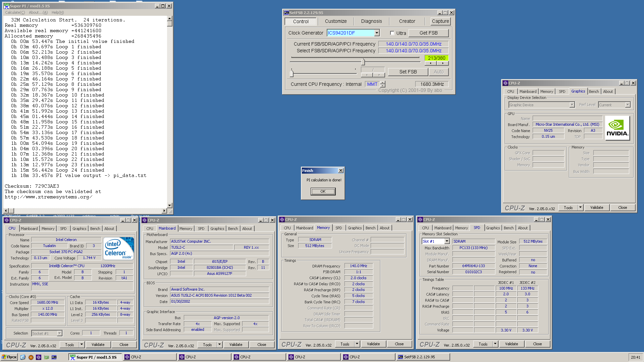
Task: Close the Finish dialog with X
Action: point(340,171)
